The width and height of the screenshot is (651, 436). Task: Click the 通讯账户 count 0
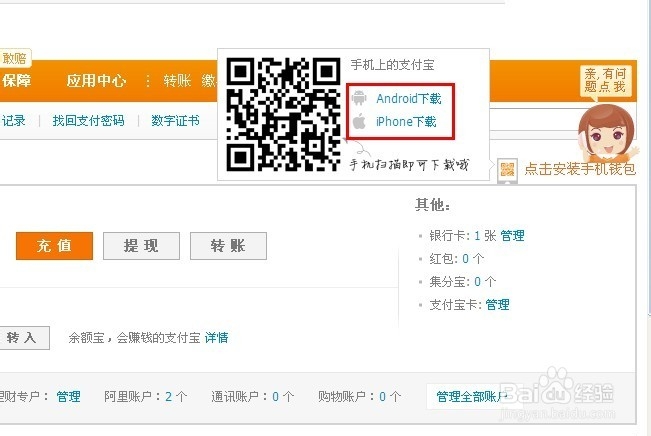pyautogui.click(x=276, y=396)
